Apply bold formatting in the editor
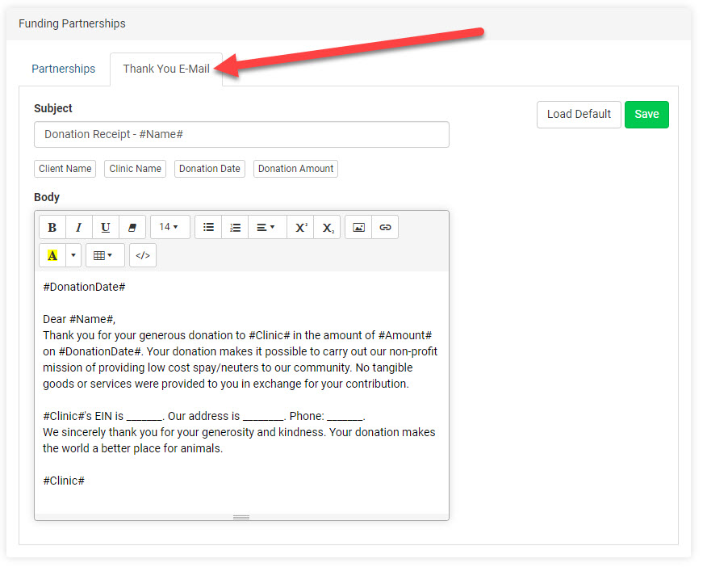Screen dimensions: 728x567 coord(52,228)
